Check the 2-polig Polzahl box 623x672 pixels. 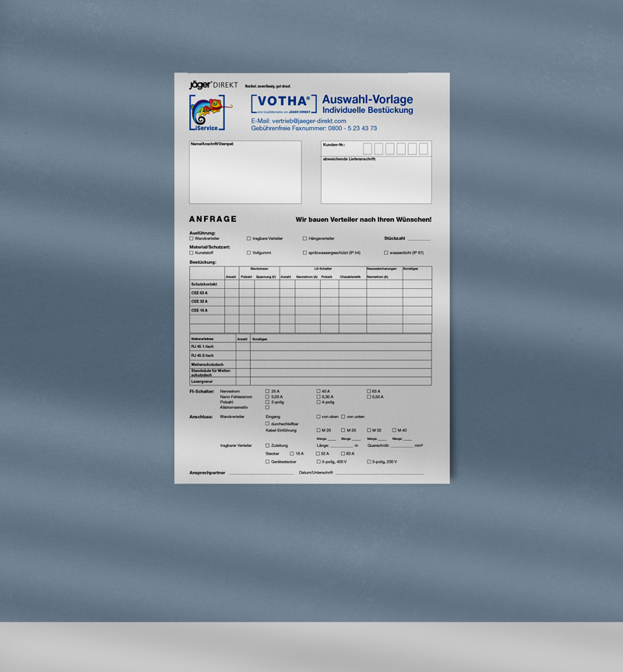267,402
